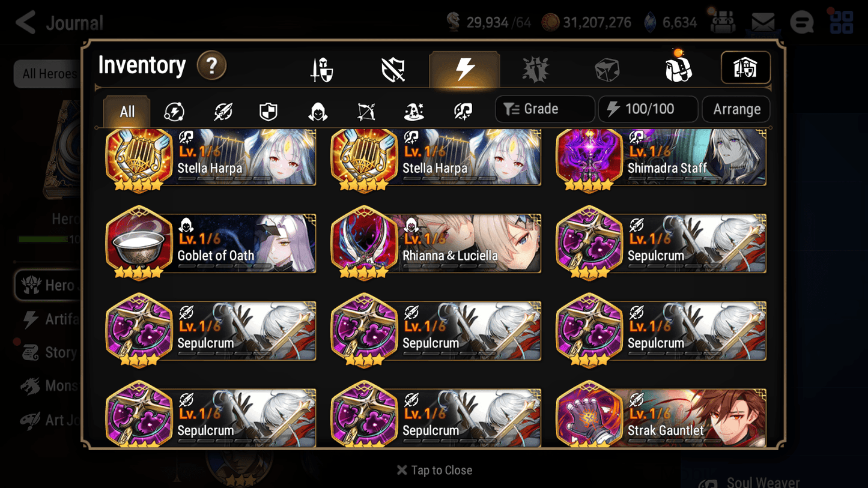Select the All class filter tab

(x=127, y=112)
